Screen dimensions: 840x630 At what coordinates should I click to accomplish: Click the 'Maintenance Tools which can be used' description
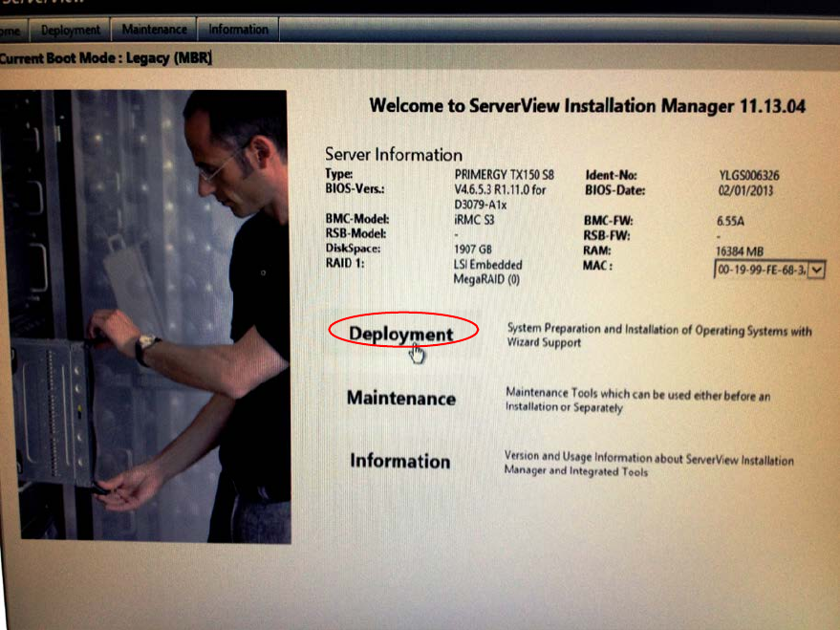coord(637,401)
